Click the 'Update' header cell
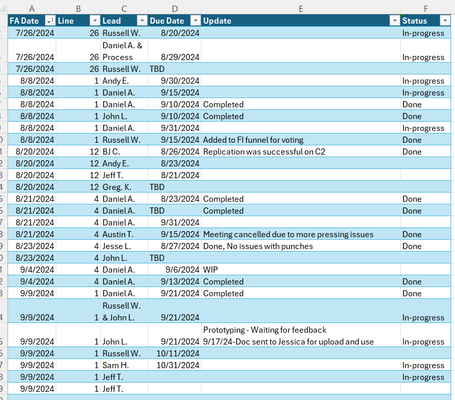The height and width of the screenshot is (400, 455). pyautogui.click(x=301, y=21)
